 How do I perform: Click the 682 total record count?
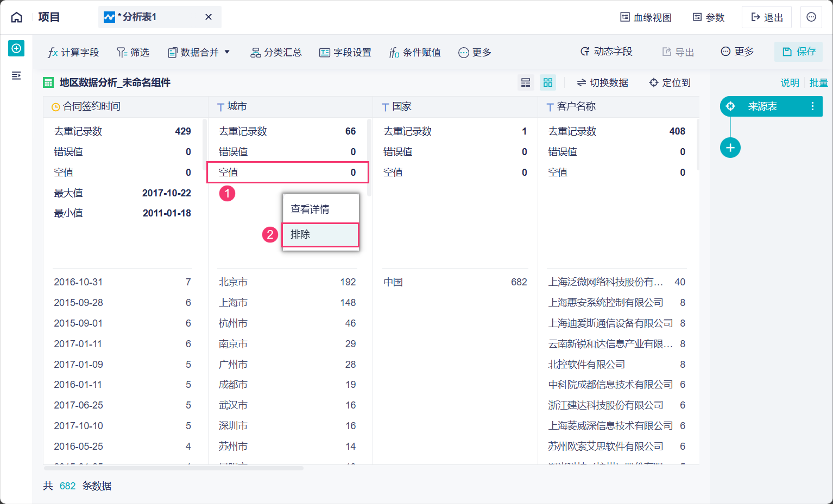[67, 486]
